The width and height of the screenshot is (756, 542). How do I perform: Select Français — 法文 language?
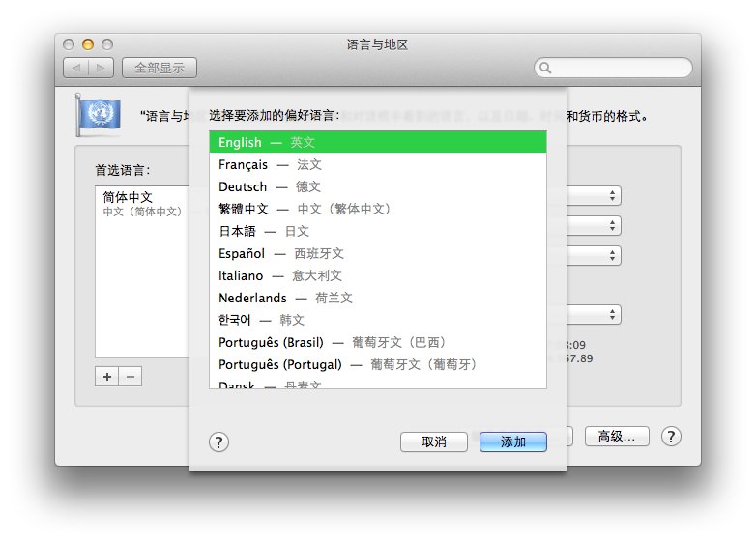pos(378,164)
